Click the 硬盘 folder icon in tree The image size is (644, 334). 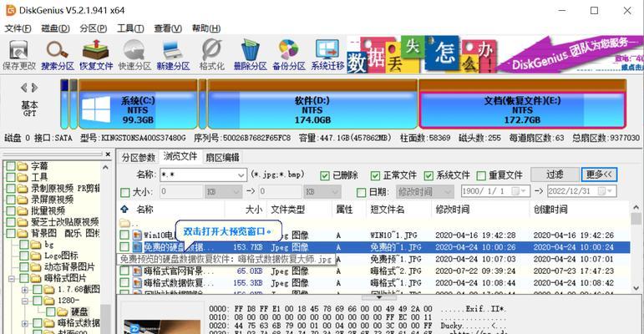point(62,311)
